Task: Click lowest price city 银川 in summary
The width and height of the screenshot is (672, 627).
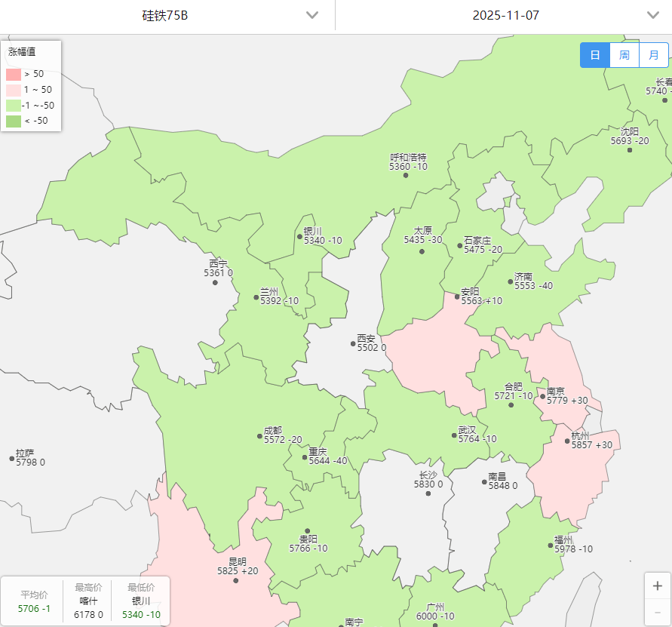Action: 141,601
